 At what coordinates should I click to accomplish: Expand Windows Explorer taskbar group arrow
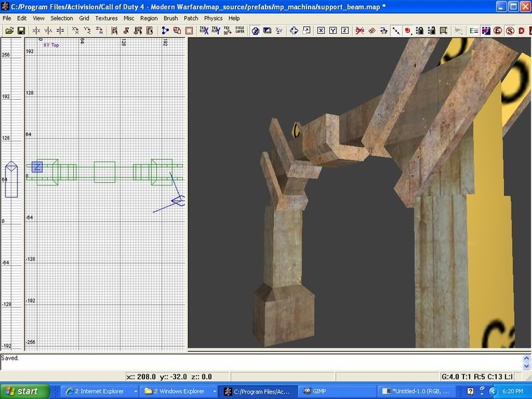pyautogui.click(x=215, y=392)
